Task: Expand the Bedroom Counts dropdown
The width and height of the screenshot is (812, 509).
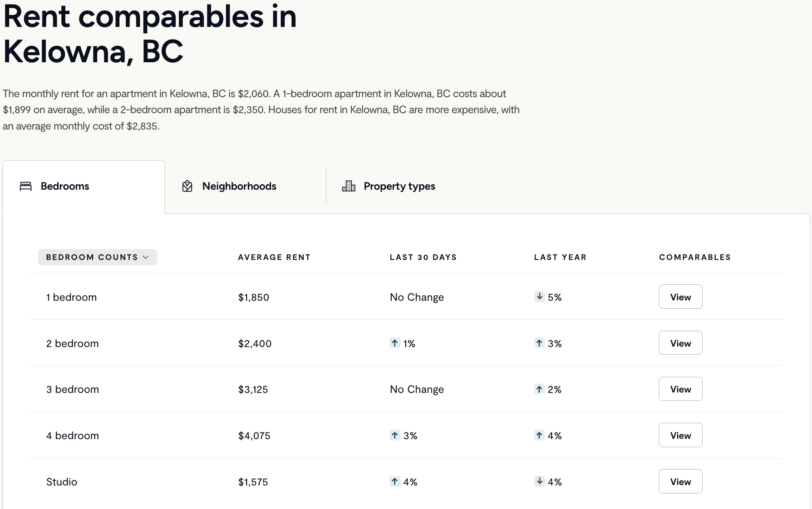Action: pos(98,257)
